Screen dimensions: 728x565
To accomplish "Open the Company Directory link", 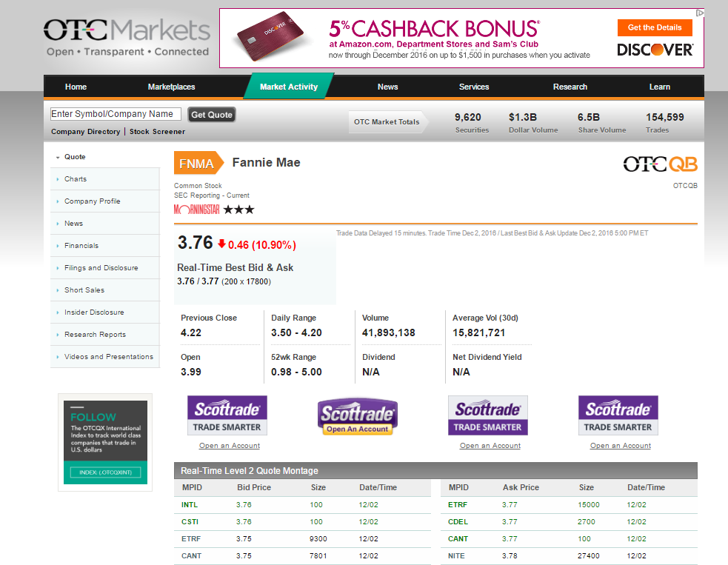I will pos(85,132).
